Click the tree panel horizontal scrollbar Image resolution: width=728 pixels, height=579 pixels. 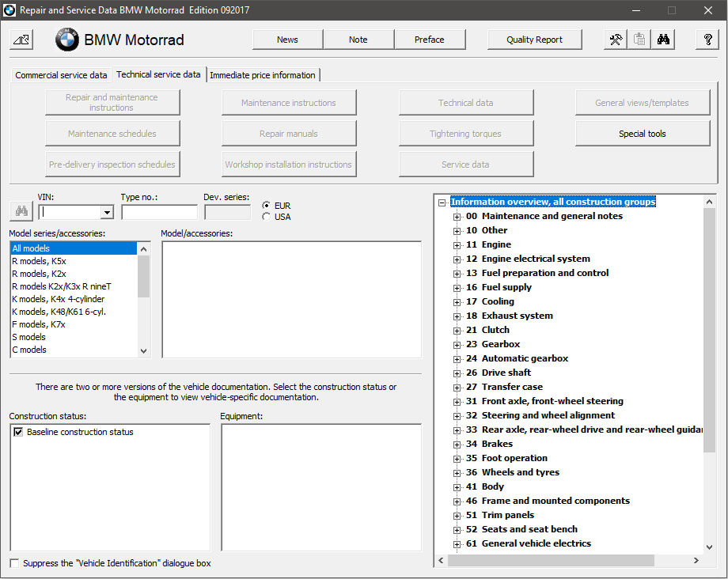[x=554, y=560]
